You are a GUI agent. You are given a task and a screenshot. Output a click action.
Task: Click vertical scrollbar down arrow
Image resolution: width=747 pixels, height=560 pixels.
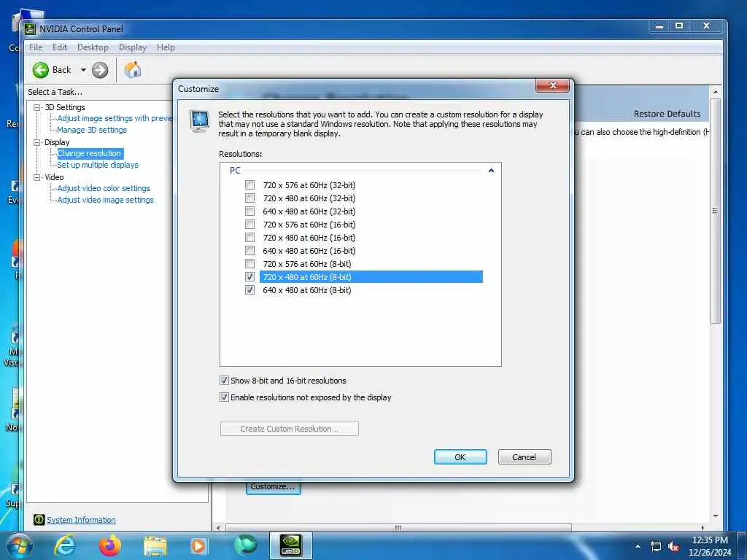(715, 516)
